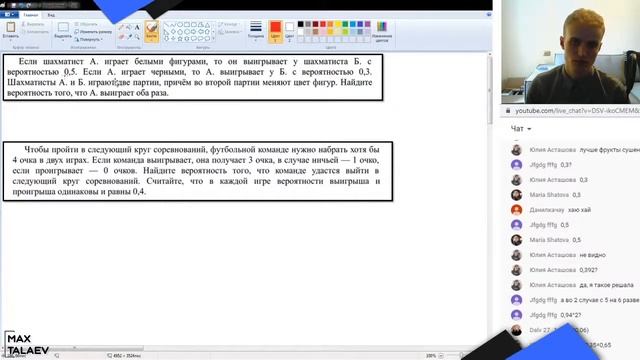Choose the Line shape in shapes gallery

(167, 25)
